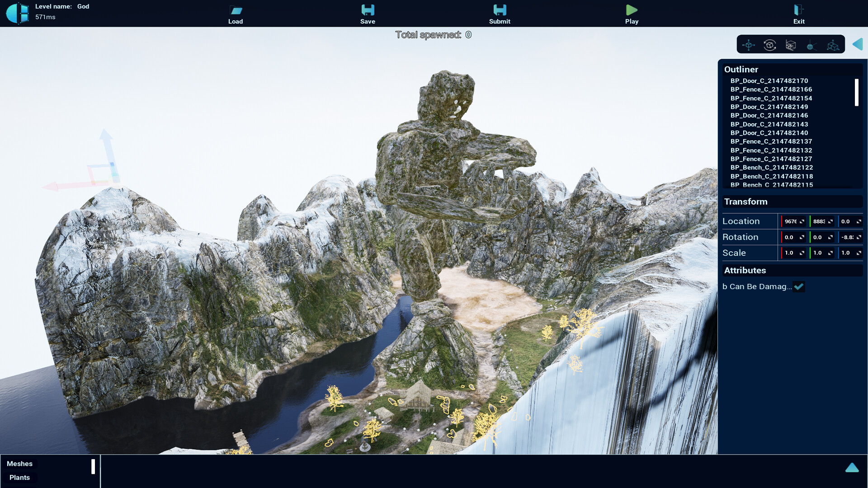This screenshot has height=488, width=868.
Task: Select BP_Door_C_2147482170 in the Outliner
Action: [x=770, y=81]
